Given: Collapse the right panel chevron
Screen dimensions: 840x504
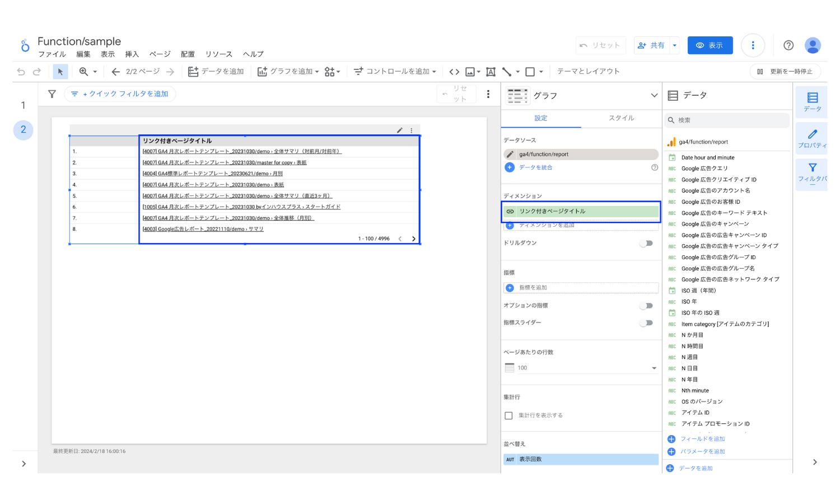Looking at the screenshot, I should point(815,462).
